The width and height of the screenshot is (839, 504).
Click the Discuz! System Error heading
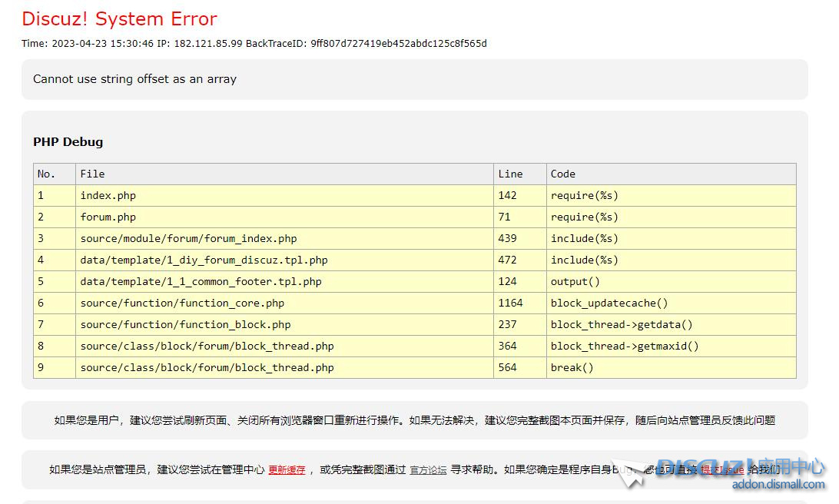tap(119, 19)
